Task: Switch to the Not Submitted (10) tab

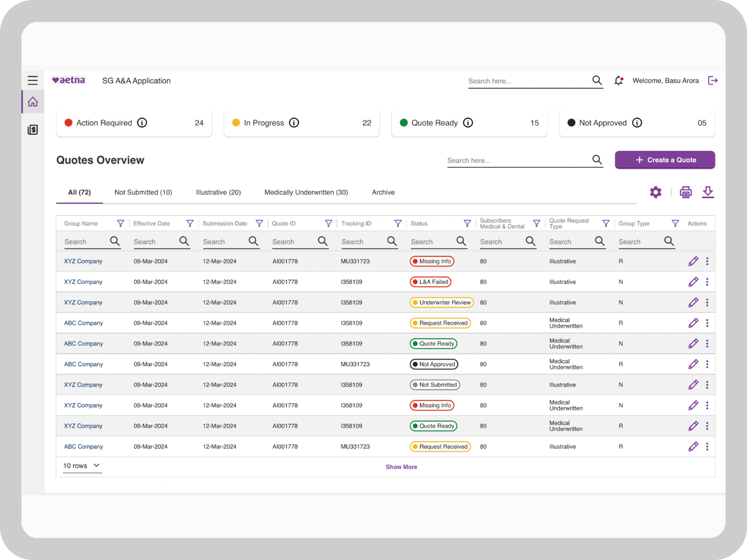Action: pos(143,192)
